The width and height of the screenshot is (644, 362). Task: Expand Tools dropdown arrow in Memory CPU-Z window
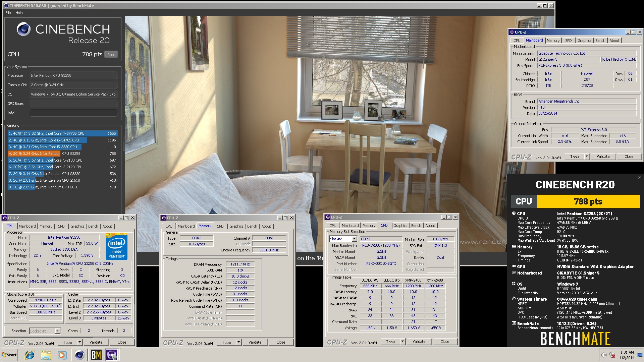tap(238, 342)
